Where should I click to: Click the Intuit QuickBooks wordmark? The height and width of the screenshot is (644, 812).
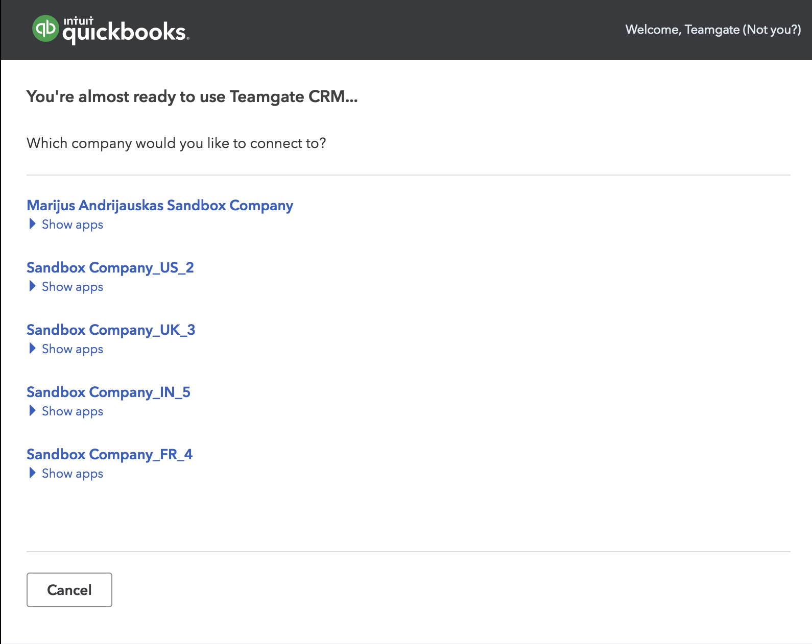pyautogui.click(x=126, y=30)
